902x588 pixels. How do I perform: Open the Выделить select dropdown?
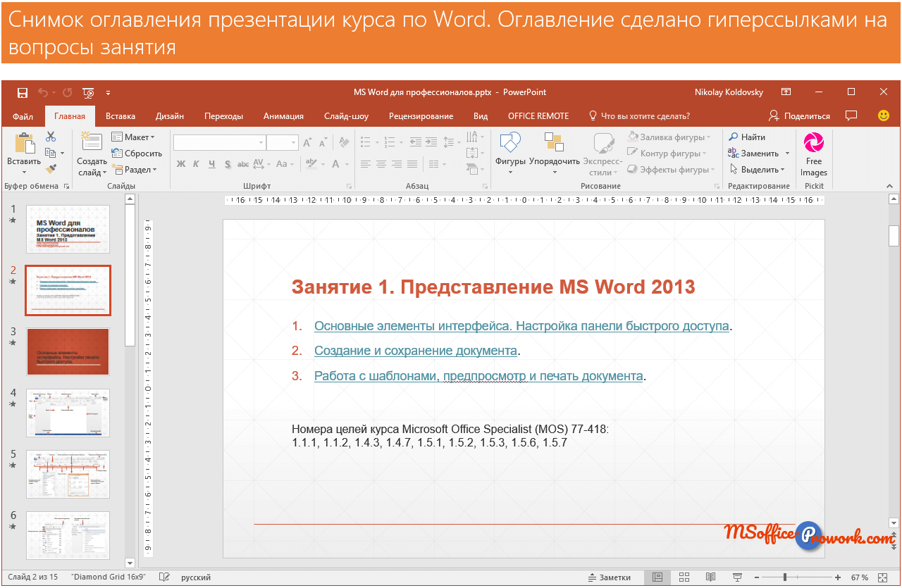(x=757, y=169)
